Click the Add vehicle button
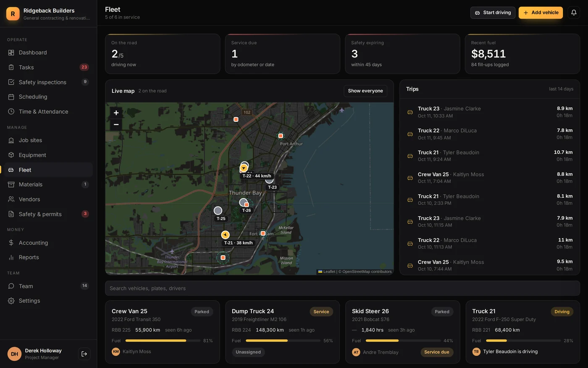This screenshot has width=588, height=368. tap(541, 13)
